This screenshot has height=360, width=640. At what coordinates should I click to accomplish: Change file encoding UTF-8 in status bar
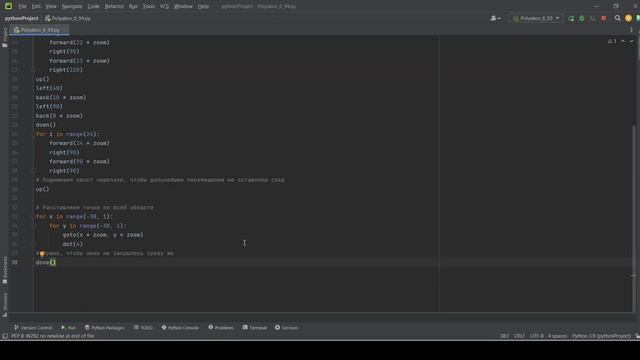tap(536, 336)
